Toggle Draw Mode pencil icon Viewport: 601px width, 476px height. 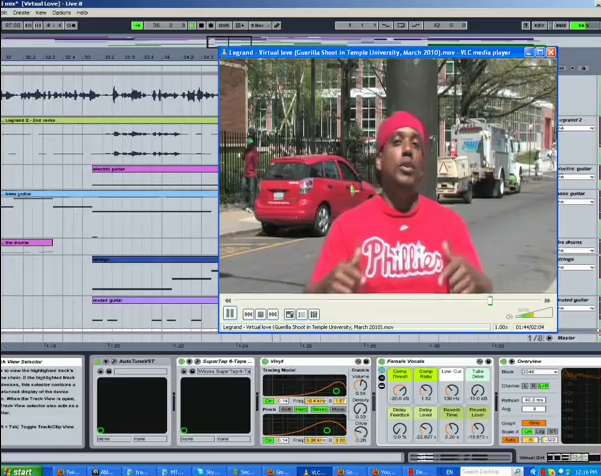point(276,25)
